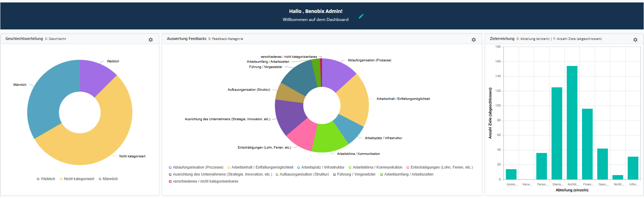Click the Finan... bar in Zielerreichung chart
The width and height of the screenshot is (644, 198).
pyautogui.click(x=587, y=144)
